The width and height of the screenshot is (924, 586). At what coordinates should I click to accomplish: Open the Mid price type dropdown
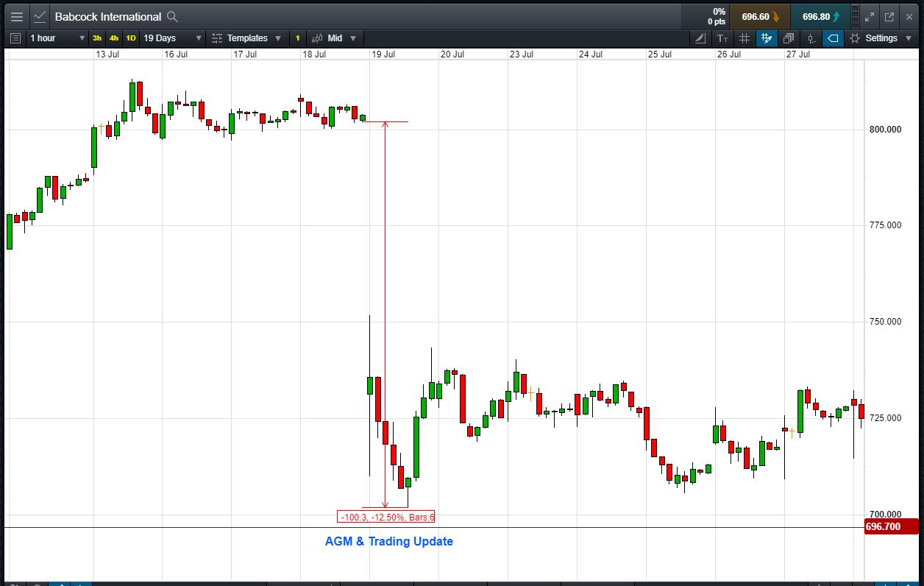pyautogui.click(x=334, y=38)
